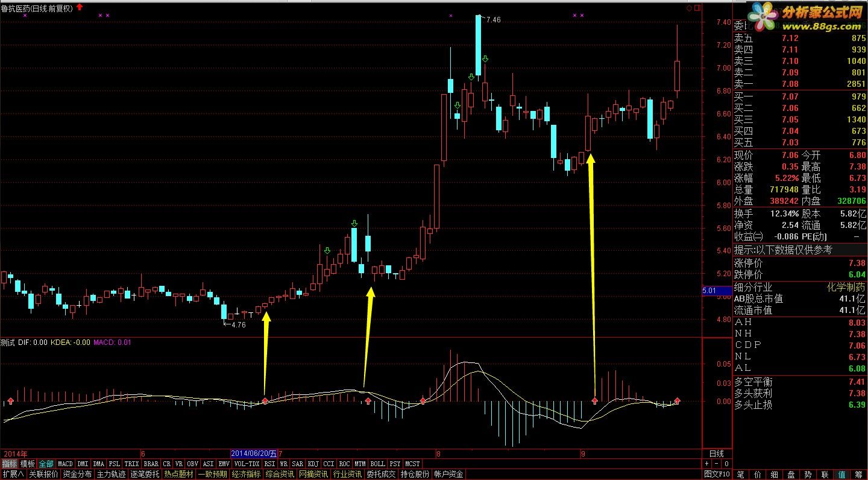Select the 值 tab in side panel
868x480 pixels.
tap(841, 475)
